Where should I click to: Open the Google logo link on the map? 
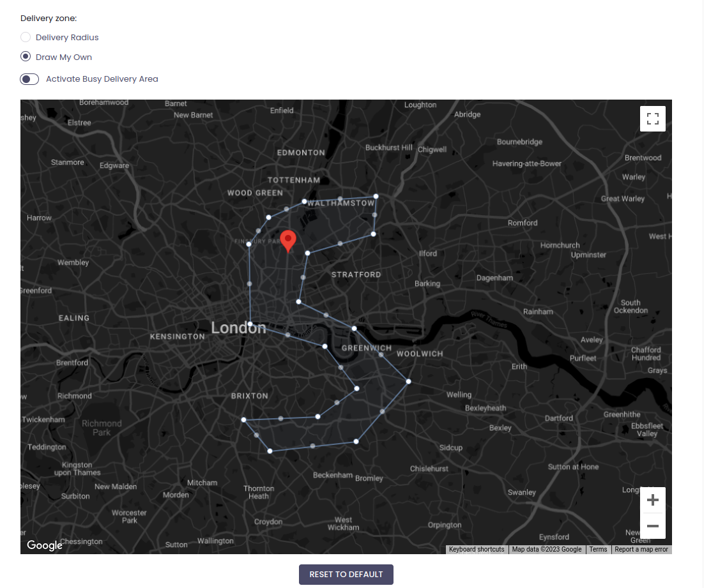pos(45,545)
